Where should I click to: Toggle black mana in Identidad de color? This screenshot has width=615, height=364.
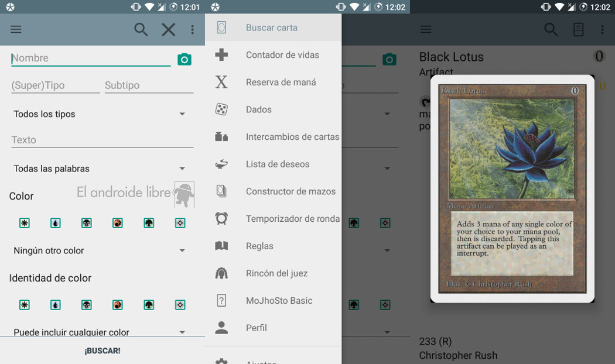point(87,305)
